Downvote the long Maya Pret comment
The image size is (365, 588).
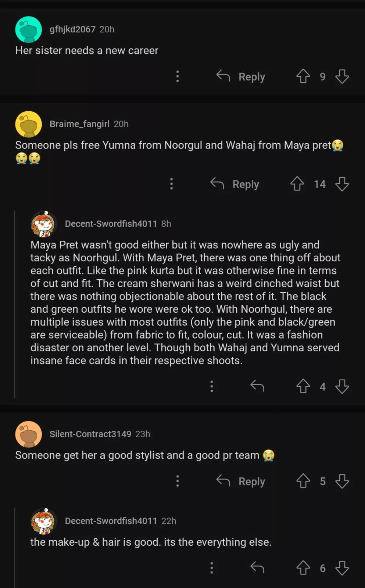coord(342,386)
